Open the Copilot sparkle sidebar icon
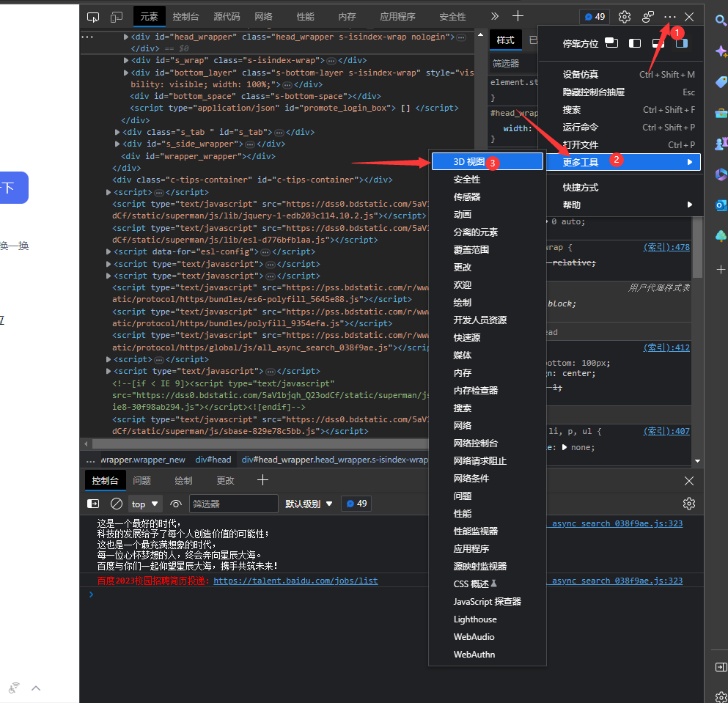 coord(721,51)
